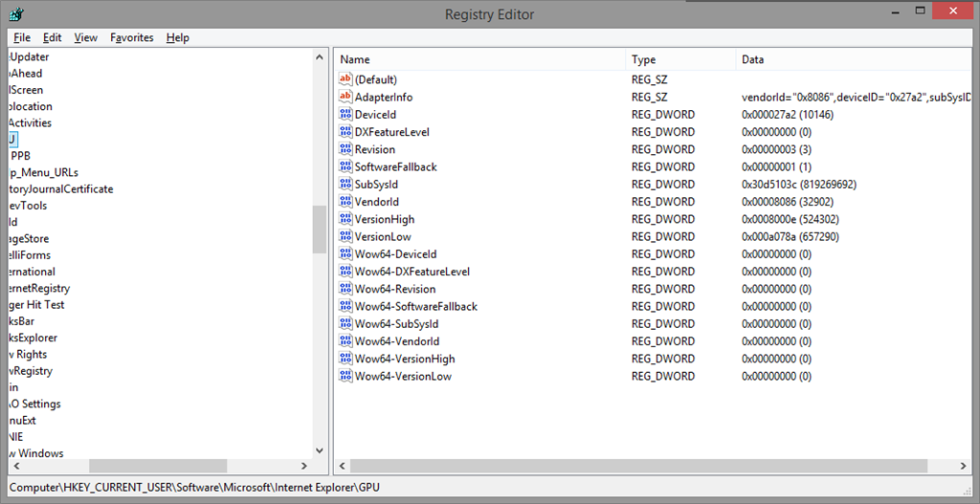The width and height of the screenshot is (980, 504).
Task: Select the key ending in nuExt
Action: (23, 420)
